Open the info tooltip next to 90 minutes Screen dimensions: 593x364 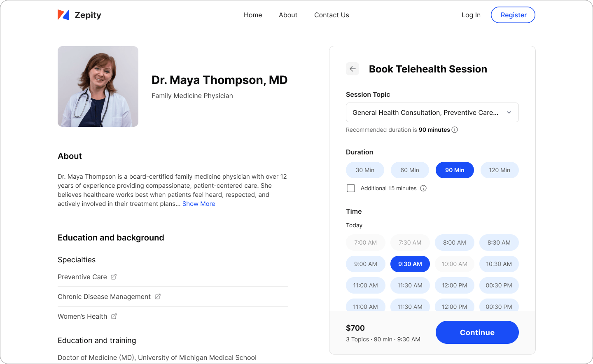[x=455, y=130]
